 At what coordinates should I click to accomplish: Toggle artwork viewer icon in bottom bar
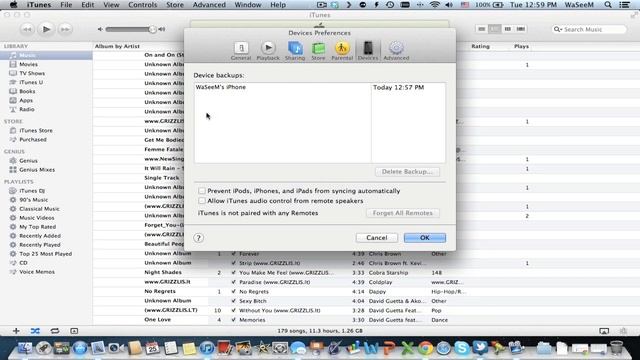(x=74, y=331)
